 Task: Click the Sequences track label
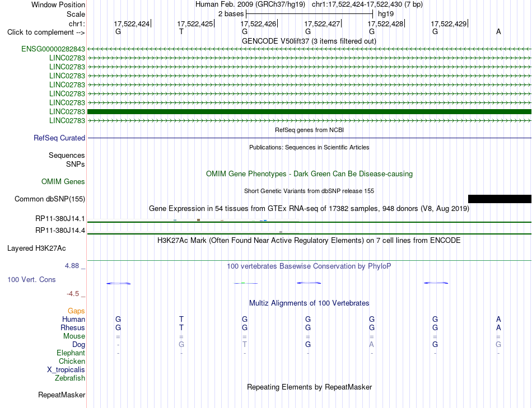pos(67,156)
